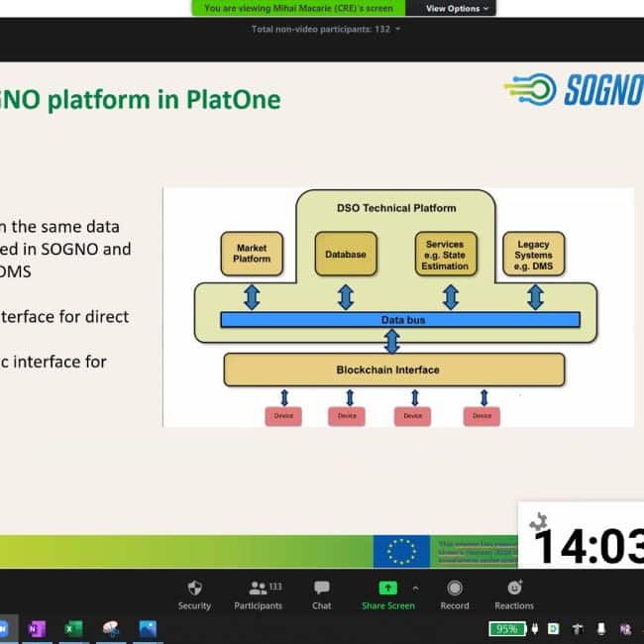Image resolution: width=644 pixels, height=644 pixels.
Task: Click the SOGNO logo on the slide
Action: (574, 89)
